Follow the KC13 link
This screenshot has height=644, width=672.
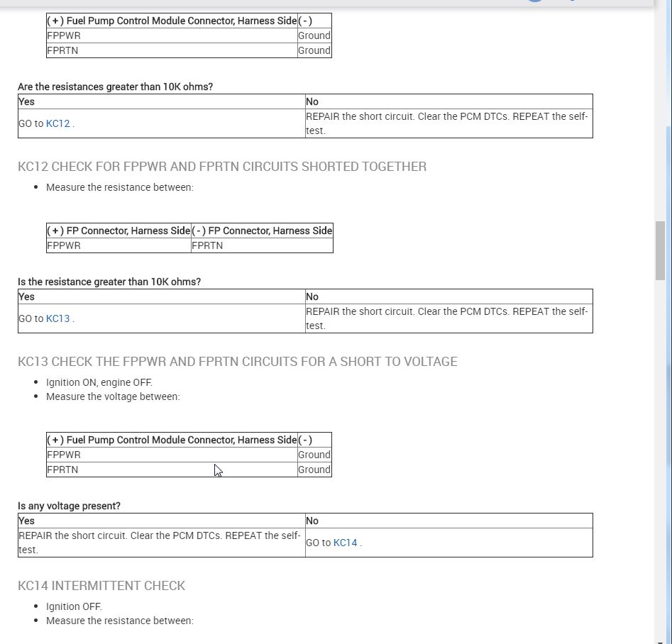(x=58, y=318)
